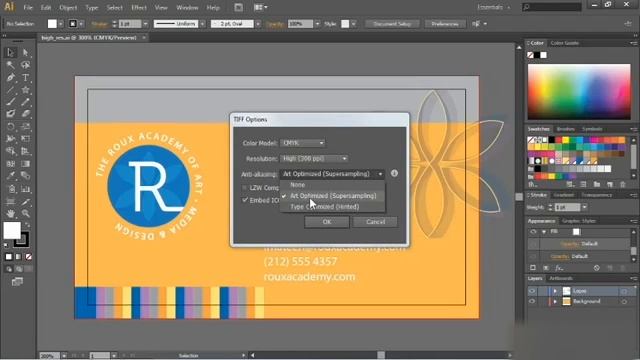Toggle the LZW Compression checkbox
Viewport: 640px width, 360px height.
coord(245,188)
